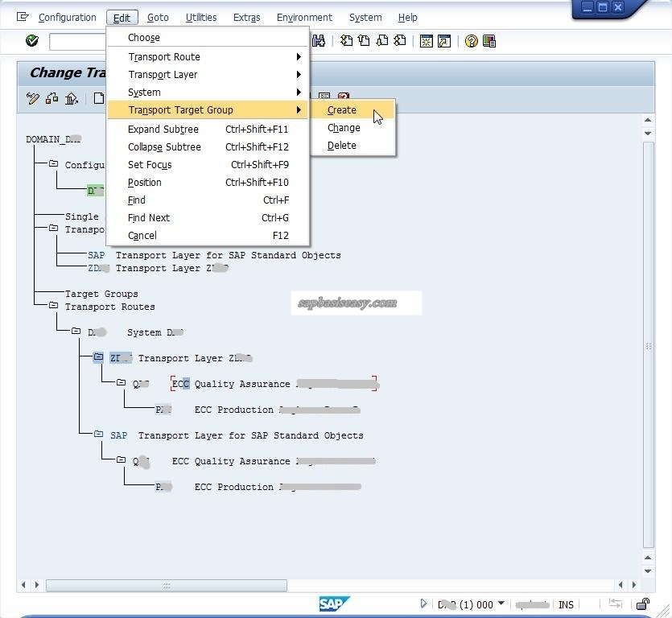Open the Environment menu

(x=304, y=18)
